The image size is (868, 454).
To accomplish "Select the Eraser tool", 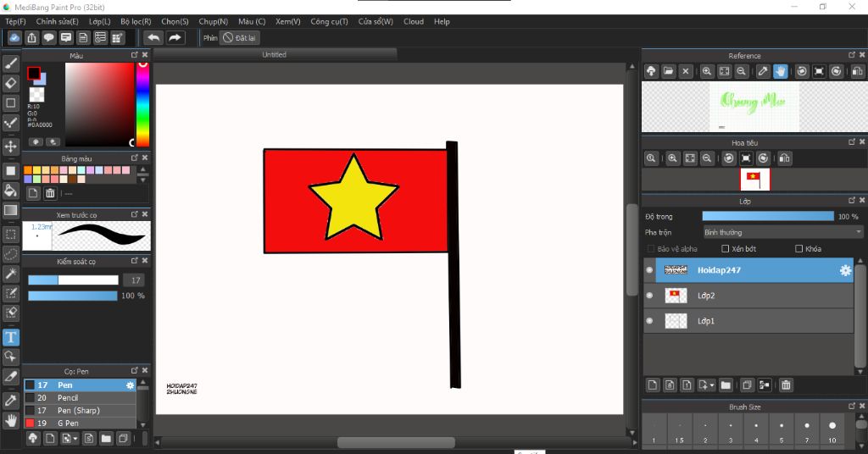I will (x=10, y=83).
